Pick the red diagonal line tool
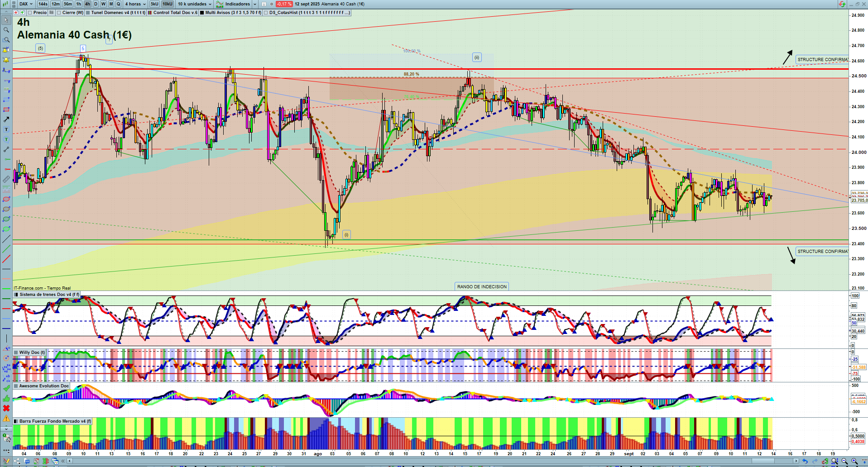 coord(6,259)
